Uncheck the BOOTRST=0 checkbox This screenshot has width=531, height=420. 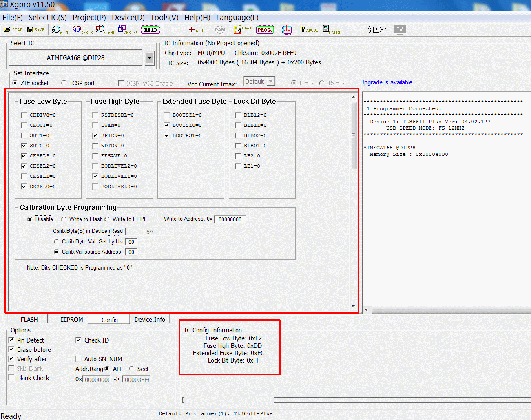[x=167, y=135]
